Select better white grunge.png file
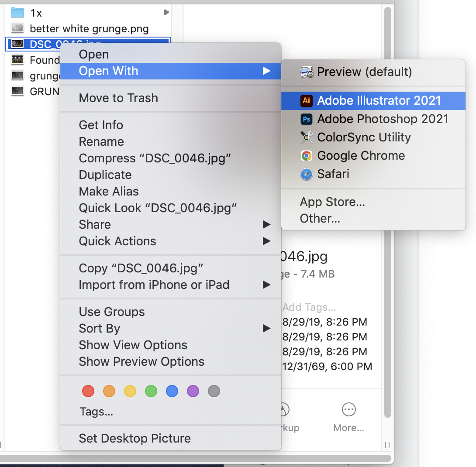Screen dimensions: 476x467 (x=89, y=29)
